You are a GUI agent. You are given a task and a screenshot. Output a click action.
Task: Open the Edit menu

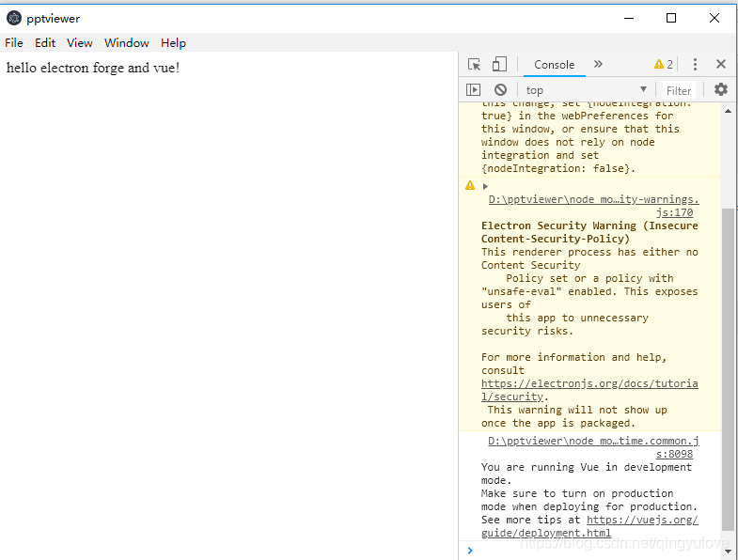point(45,43)
